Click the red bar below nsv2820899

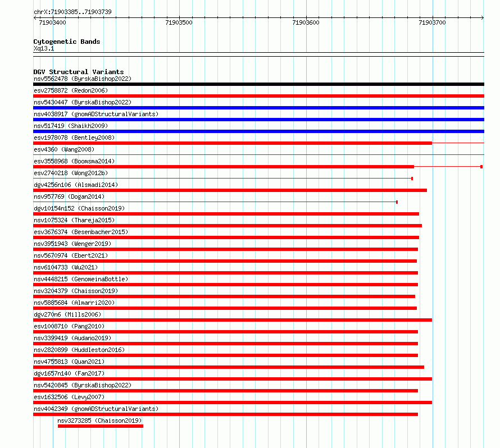(x=225, y=355)
